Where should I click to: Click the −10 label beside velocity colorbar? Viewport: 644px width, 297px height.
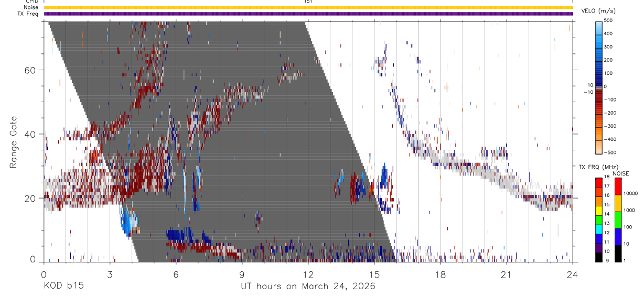pyautogui.click(x=587, y=92)
